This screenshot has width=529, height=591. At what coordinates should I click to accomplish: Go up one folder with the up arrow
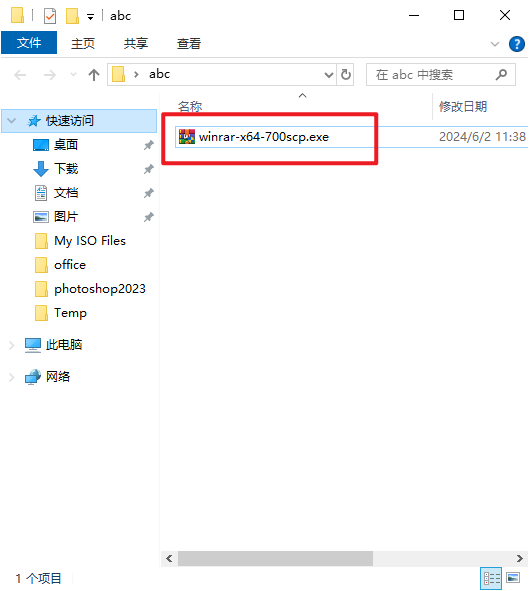pos(94,75)
